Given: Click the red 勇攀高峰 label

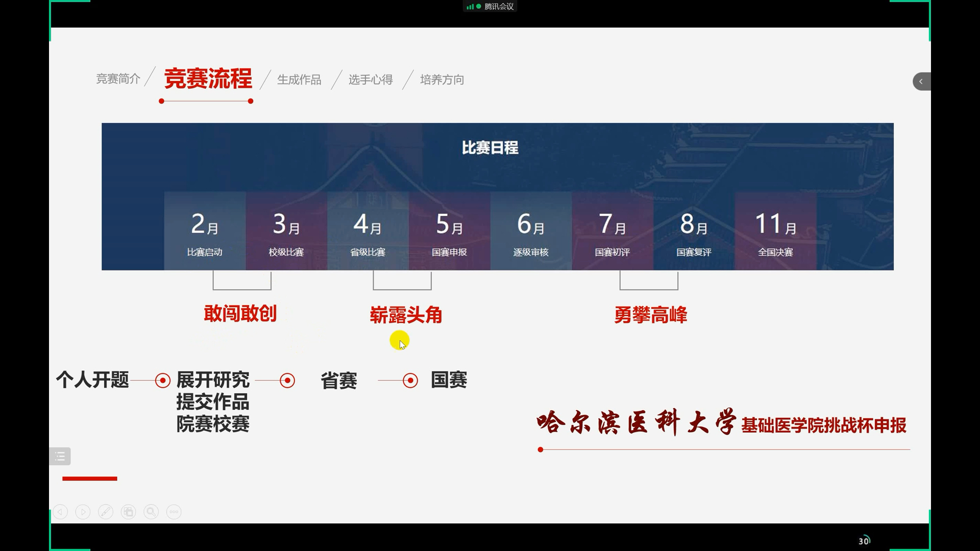Looking at the screenshot, I should tap(651, 315).
